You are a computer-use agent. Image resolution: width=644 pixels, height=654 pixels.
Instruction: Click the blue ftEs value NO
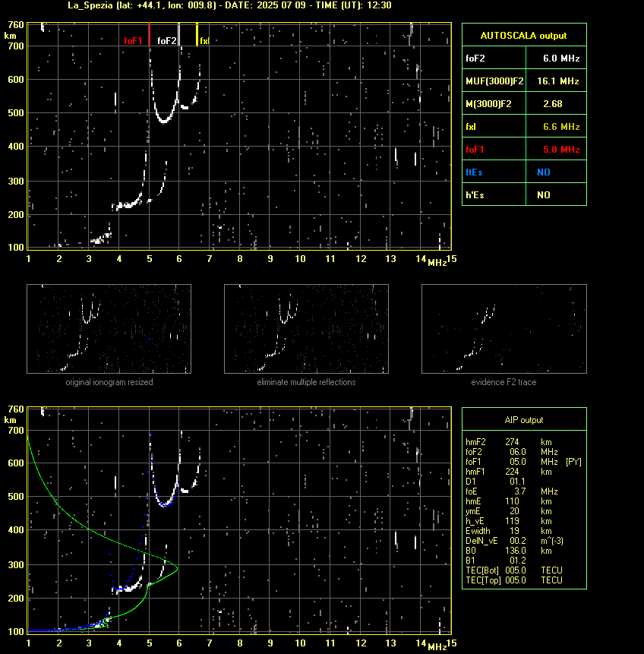click(x=544, y=172)
